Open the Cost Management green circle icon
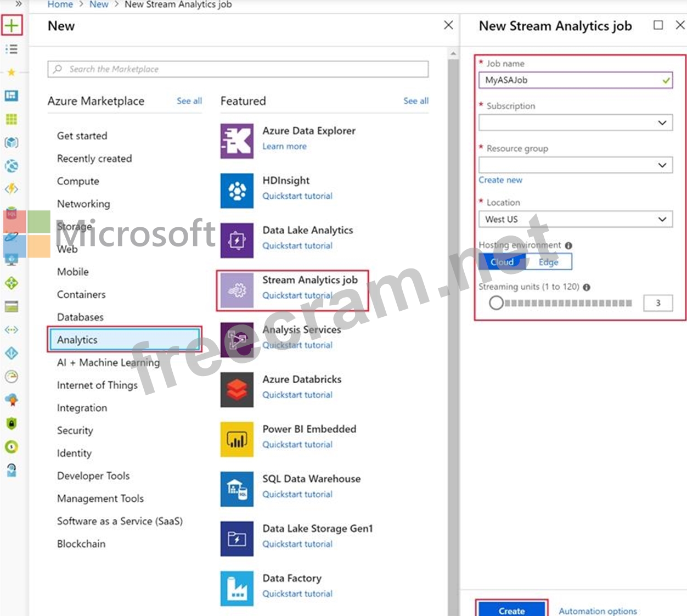687x616 pixels. coord(12,447)
